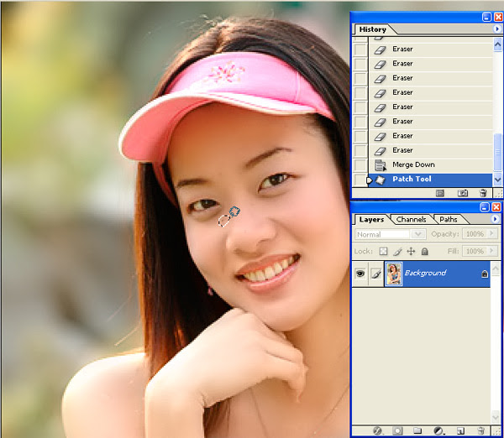Click Layers panel scrollbar up arrow
Image resolution: width=504 pixels, height=438 pixels.
click(x=496, y=268)
